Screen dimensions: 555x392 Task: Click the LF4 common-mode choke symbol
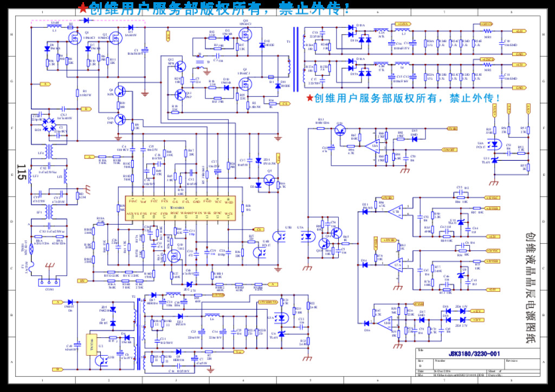[49, 152]
